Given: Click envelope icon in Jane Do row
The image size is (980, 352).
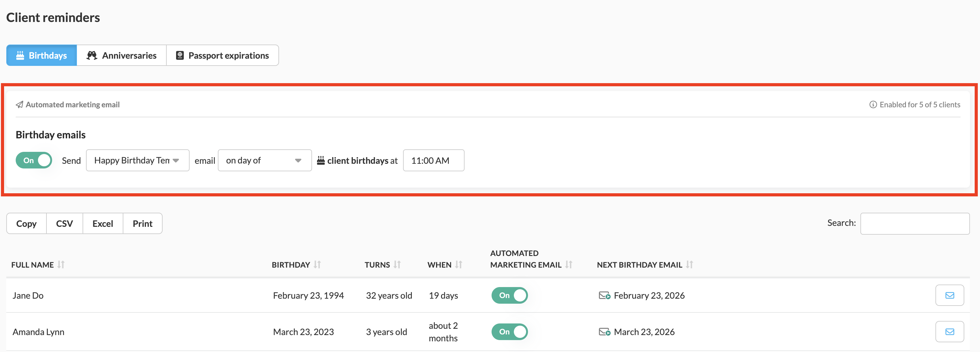Looking at the screenshot, I should 949,295.
